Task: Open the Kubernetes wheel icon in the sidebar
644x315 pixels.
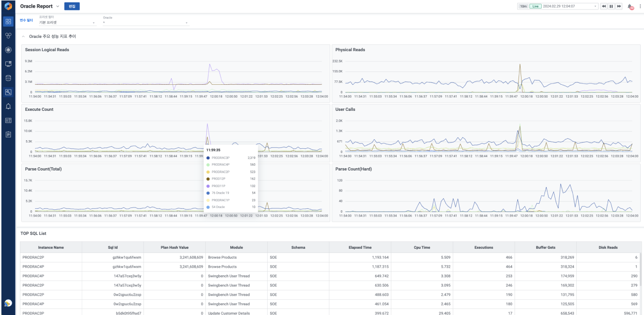Action: pyautogui.click(x=8, y=50)
